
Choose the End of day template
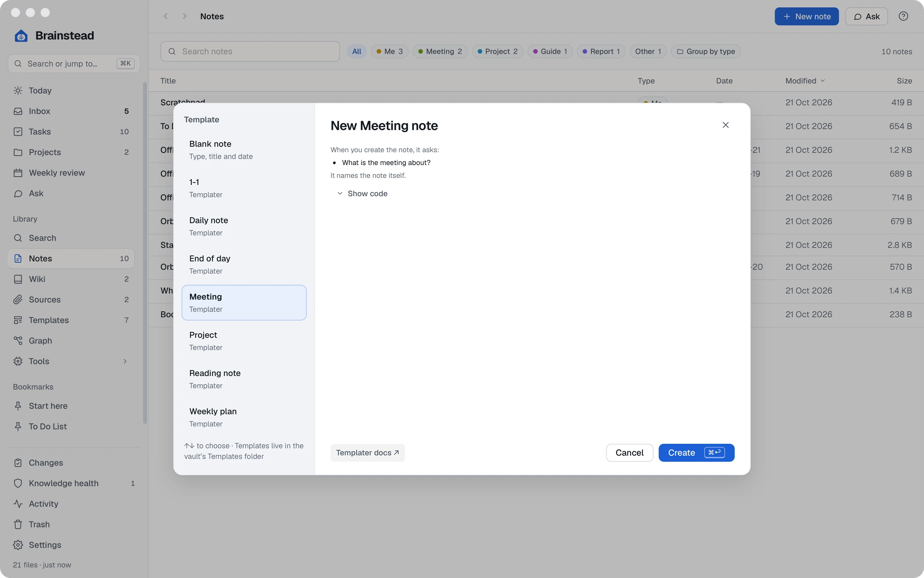click(244, 265)
